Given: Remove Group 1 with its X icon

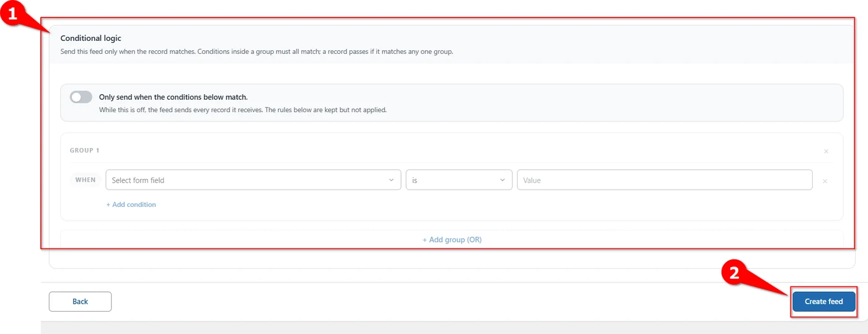Looking at the screenshot, I should pos(826,151).
